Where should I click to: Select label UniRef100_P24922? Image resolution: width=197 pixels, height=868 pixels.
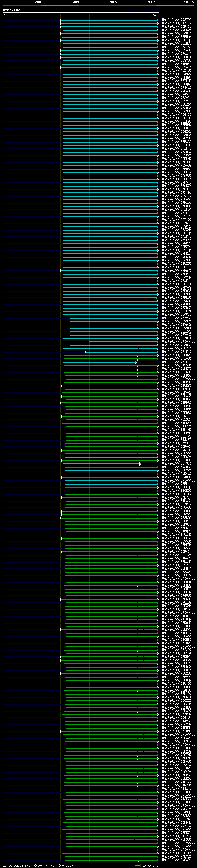176,74
